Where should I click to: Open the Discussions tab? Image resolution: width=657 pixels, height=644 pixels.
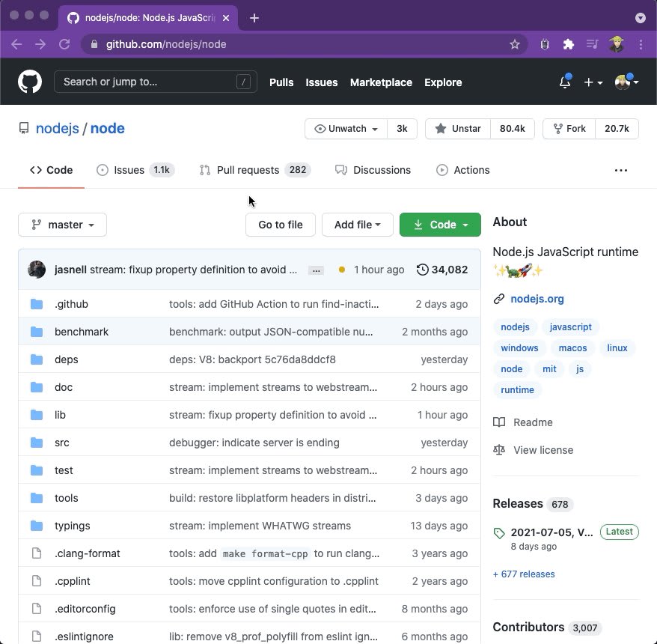click(373, 170)
